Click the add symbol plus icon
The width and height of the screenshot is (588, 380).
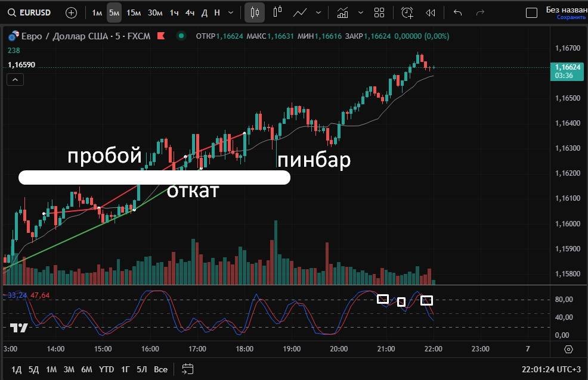pos(71,13)
